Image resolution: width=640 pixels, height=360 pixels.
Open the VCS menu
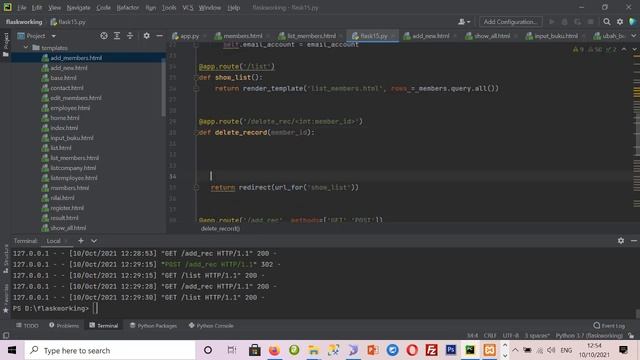[188, 8]
